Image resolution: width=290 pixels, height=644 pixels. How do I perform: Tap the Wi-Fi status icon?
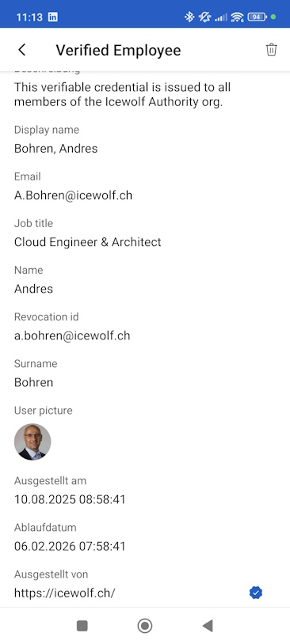click(238, 17)
